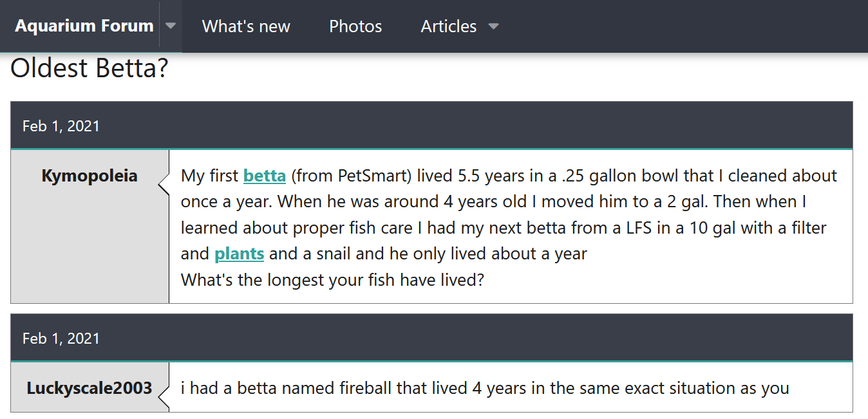Screen dimensions: 868x419
Task: Open the Oldest Betta thread title
Action: click(88, 68)
